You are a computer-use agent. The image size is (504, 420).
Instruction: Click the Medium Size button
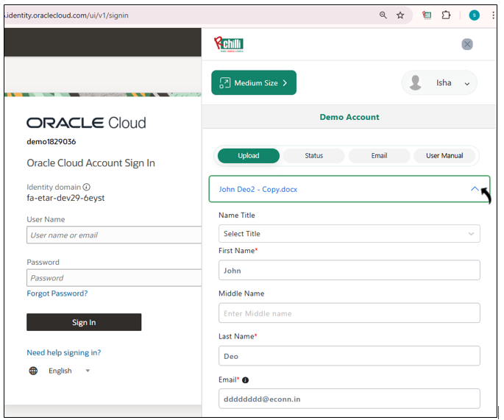pos(254,83)
